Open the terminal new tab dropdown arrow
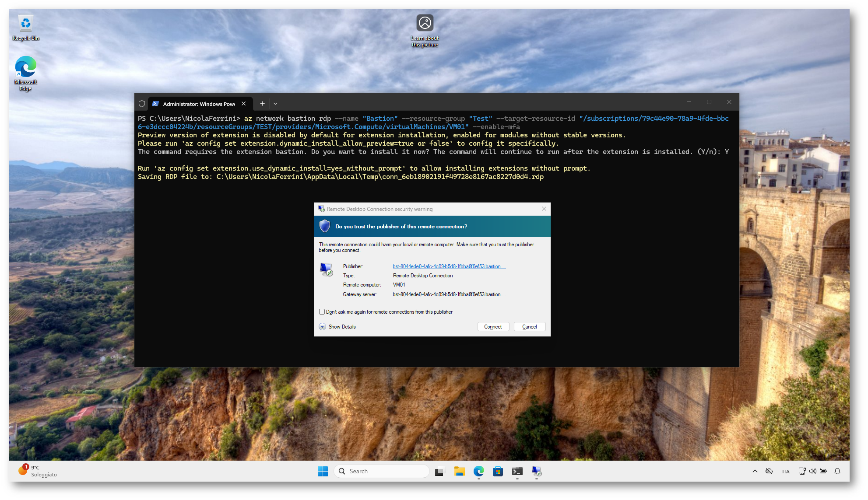This screenshot has height=500, width=868. click(x=275, y=104)
